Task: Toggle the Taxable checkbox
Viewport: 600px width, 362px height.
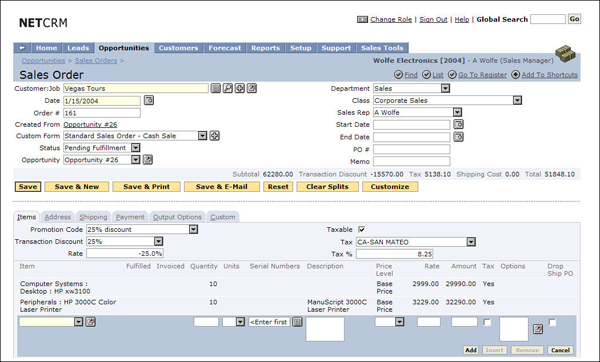Action: point(361,230)
